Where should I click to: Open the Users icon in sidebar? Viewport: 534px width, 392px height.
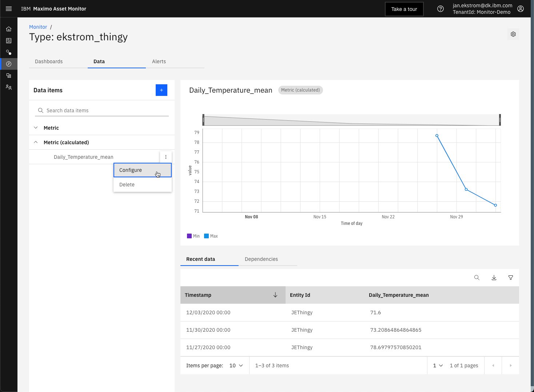click(9, 87)
